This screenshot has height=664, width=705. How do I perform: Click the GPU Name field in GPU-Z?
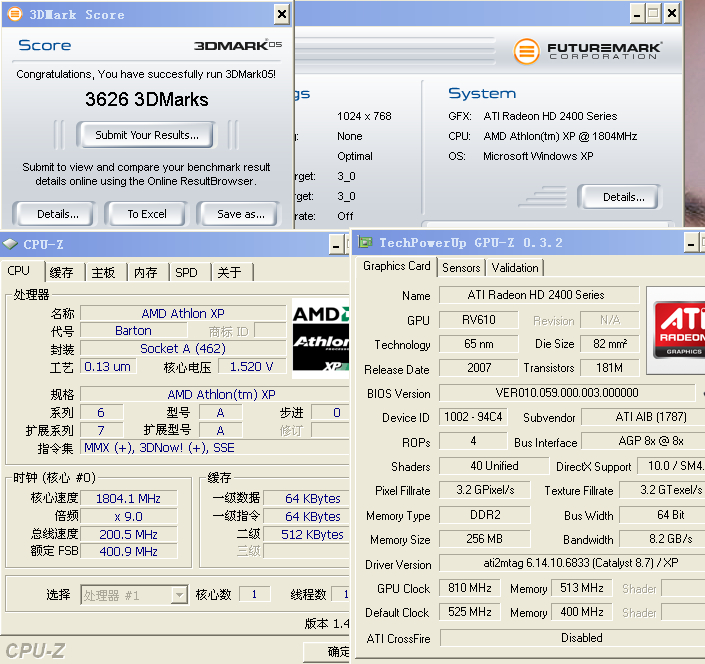click(536, 295)
